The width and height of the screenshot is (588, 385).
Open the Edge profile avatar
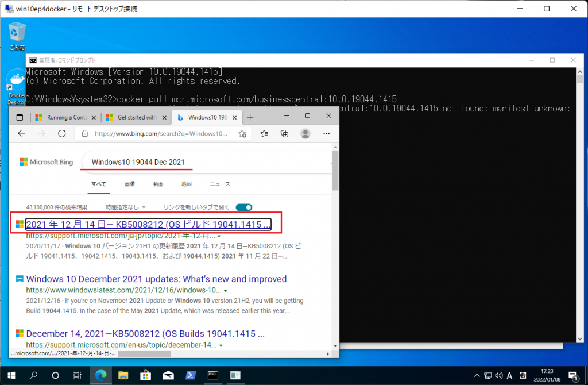point(305,133)
